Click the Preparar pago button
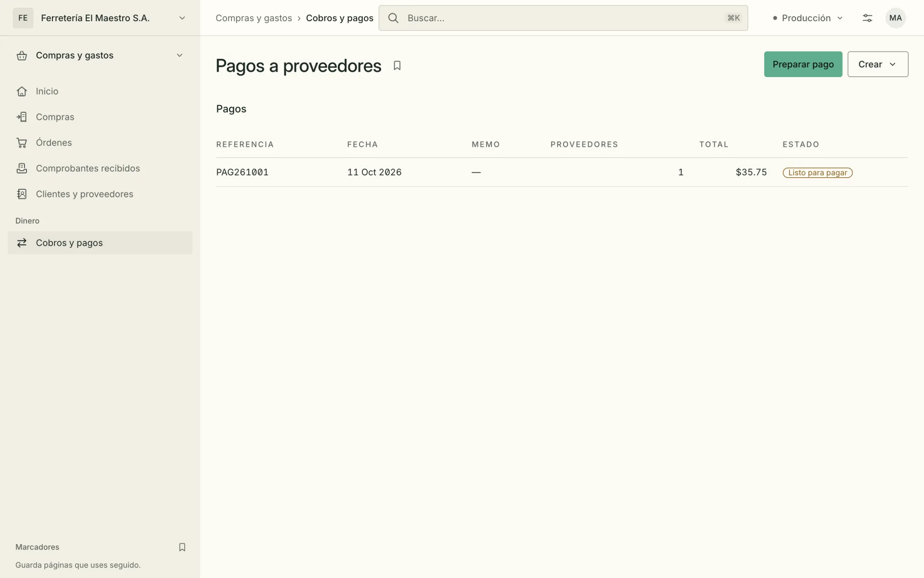The height and width of the screenshot is (578, 924). [x=803, y=64]
